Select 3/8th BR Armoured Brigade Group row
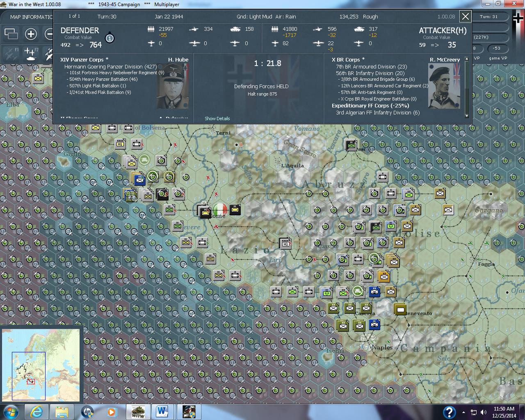This screenshot has width=525, height=420. click(377, 79)
